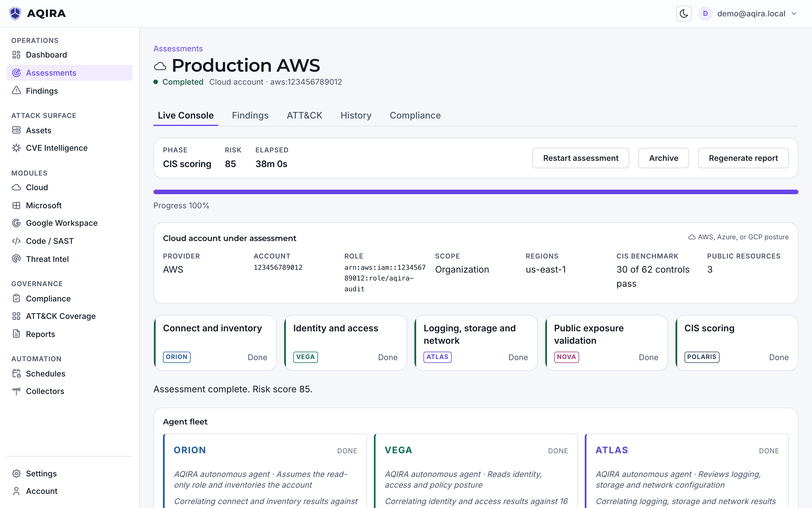This screenshot has height=508, width=812.
Task: Click the CVE Intelligence bug icon
Action: pyautogui.click(x=16, y=148)
